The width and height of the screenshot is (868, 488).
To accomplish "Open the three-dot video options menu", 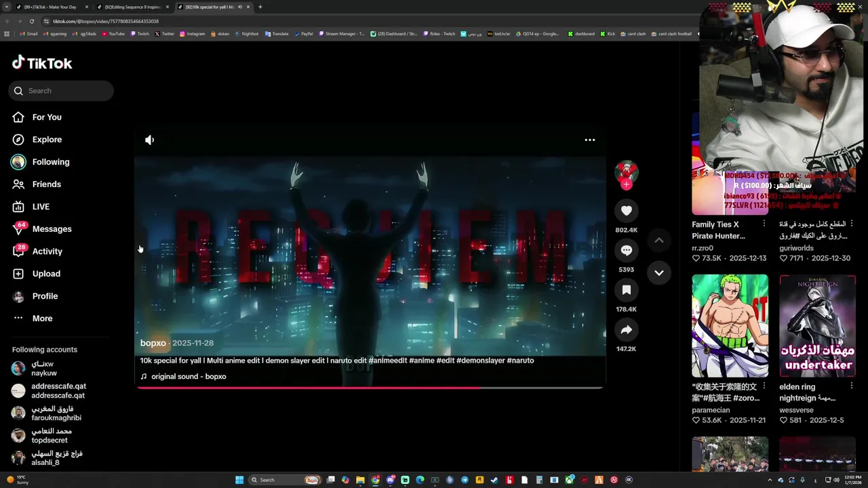I will click(x=590, y=140).
